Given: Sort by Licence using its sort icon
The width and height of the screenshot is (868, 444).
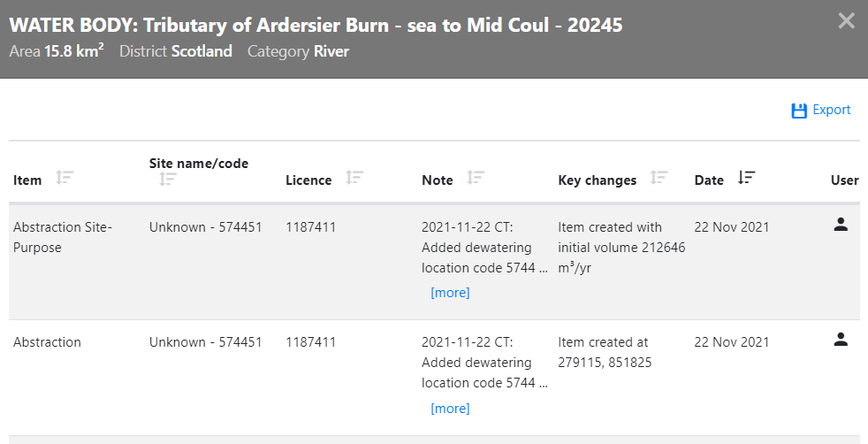Looking at the screenshot, I should (x=354, y=178).
